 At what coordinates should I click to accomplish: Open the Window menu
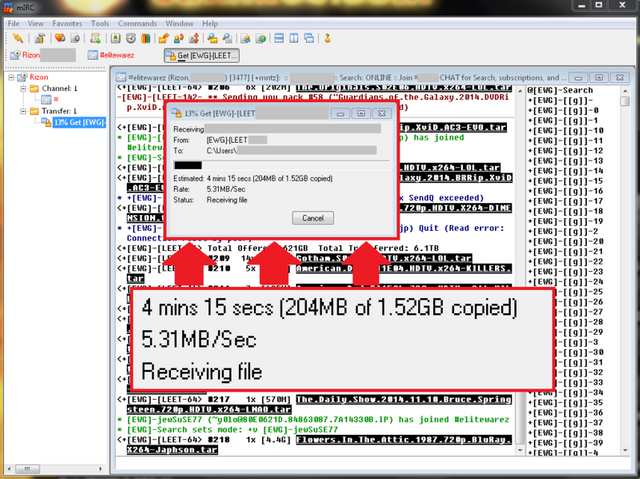coord(179,23)
